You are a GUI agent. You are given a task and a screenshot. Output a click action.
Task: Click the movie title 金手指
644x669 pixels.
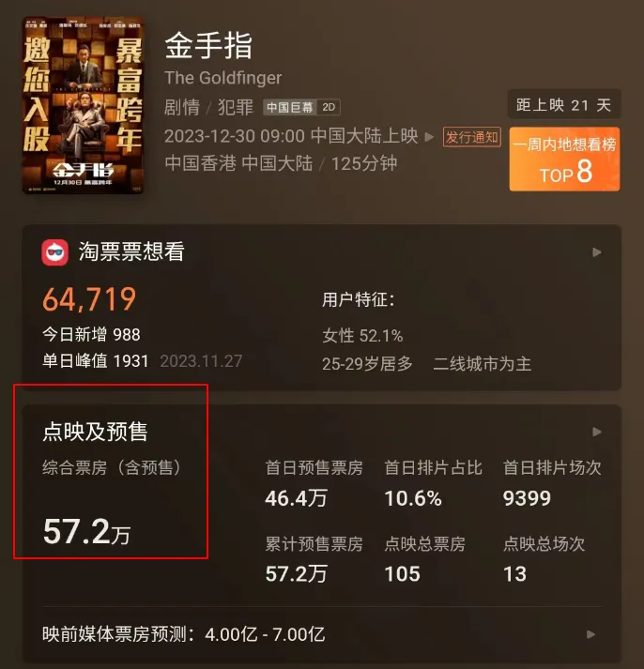[x=208, y=46]
